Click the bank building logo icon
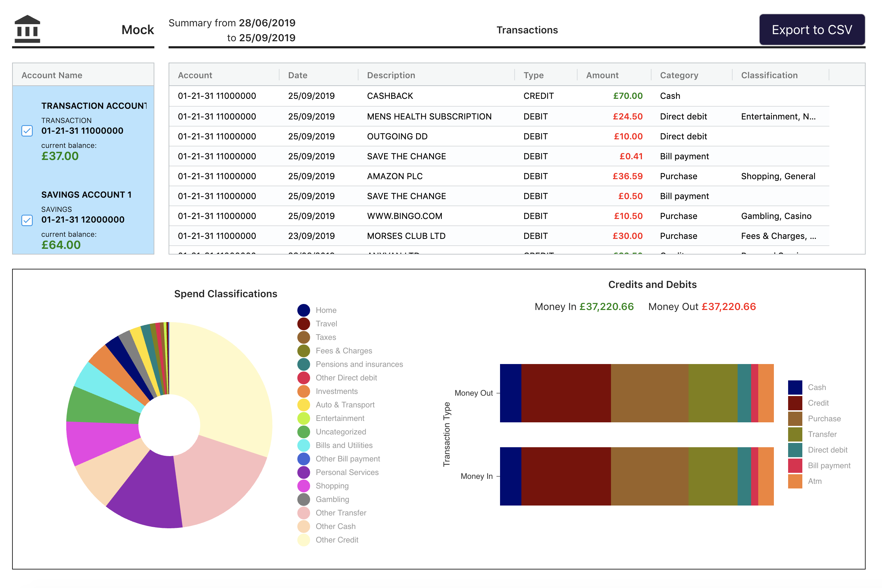The image size is (882, 588). 27,29
